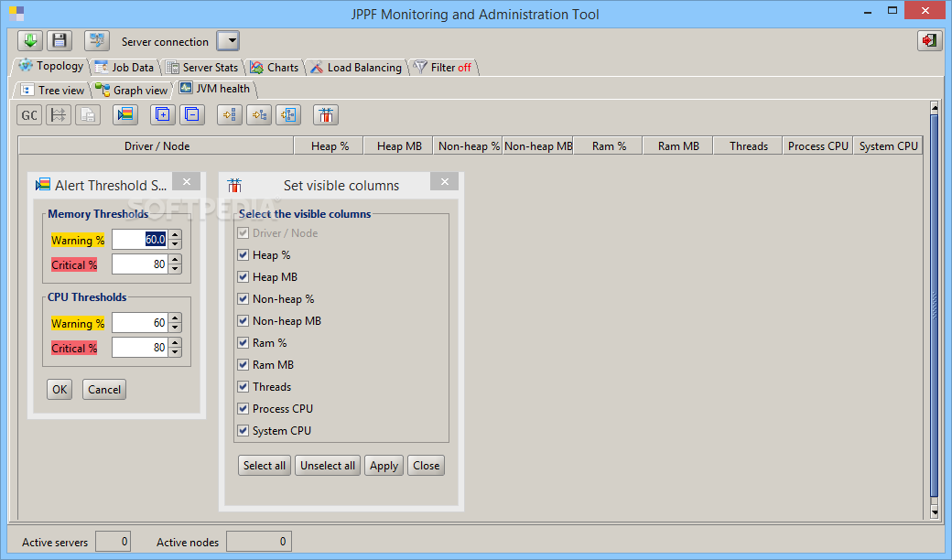
Task: Click the green download arrow toolbar icon
Action: click(x=29, y=40)
